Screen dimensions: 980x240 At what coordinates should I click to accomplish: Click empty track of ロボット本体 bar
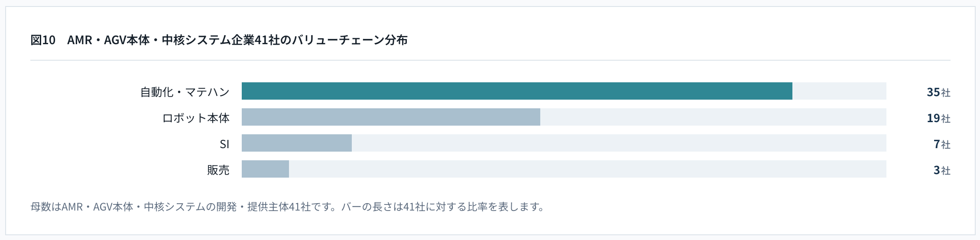[713, 117]
